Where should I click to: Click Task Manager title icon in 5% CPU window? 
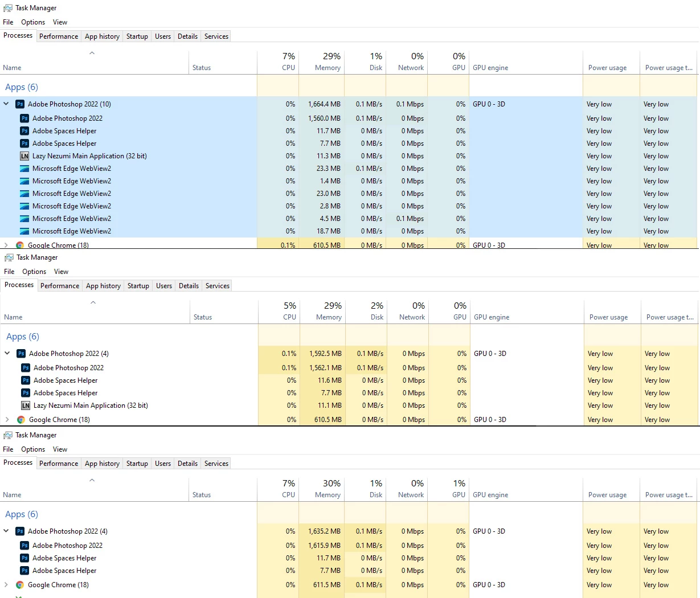[9, 257]
